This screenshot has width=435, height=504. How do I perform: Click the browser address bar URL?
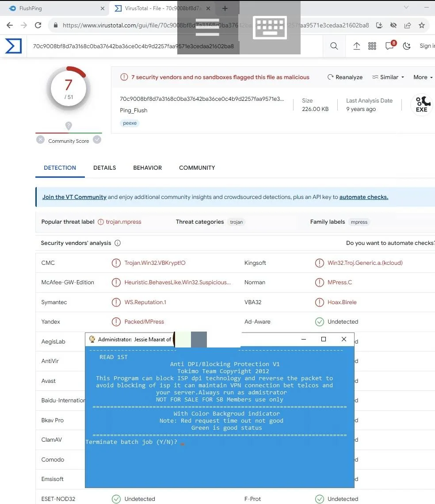click(x=216, y=25)
